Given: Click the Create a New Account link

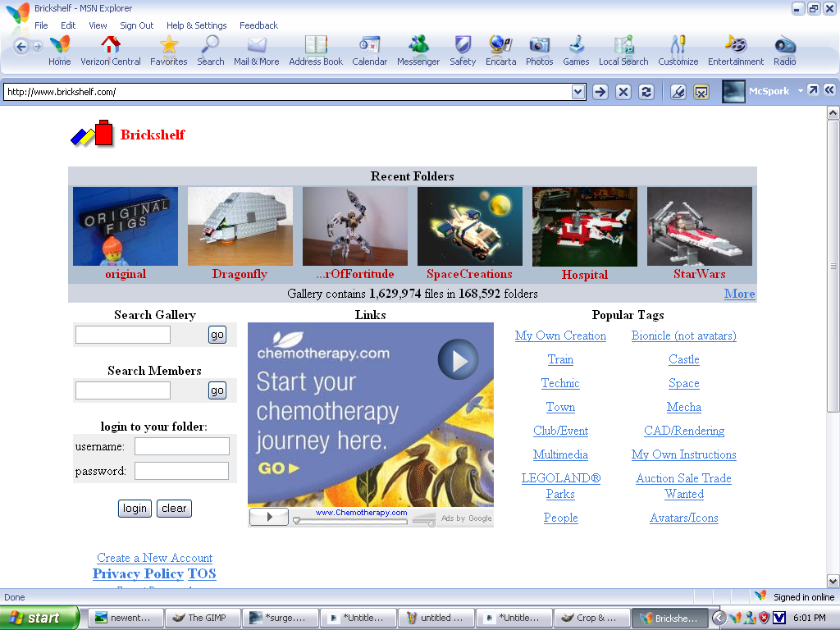Looking at the screenshot, I should (154, 558).
